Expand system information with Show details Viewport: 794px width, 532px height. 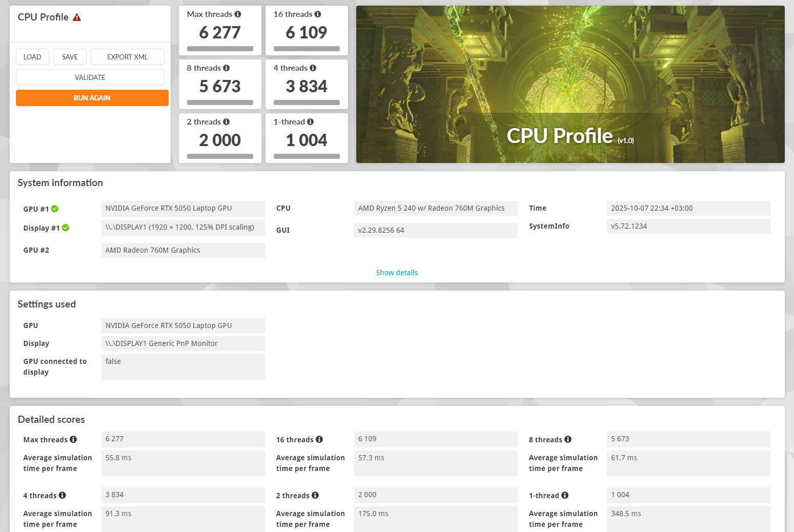click(x=397, y=273)
